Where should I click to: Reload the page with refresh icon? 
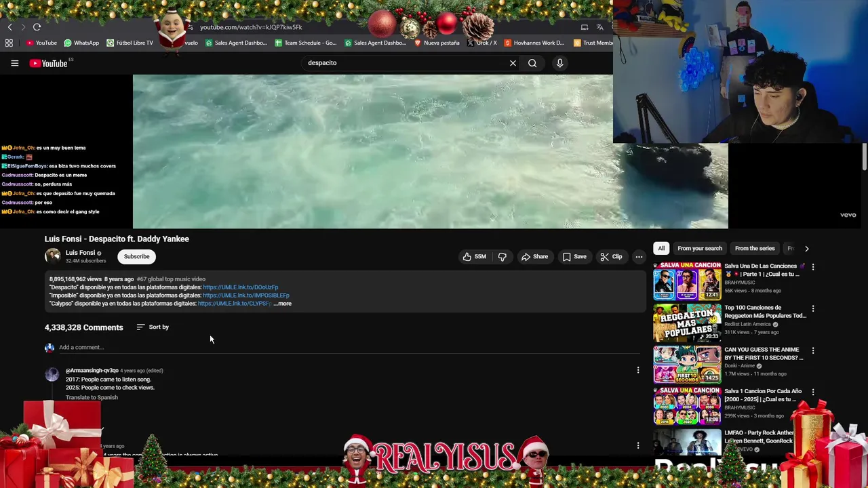(37, 27)
